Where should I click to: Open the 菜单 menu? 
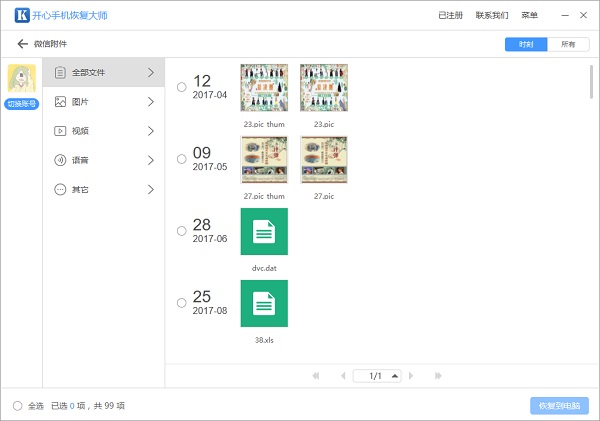[x=529, y=16]
